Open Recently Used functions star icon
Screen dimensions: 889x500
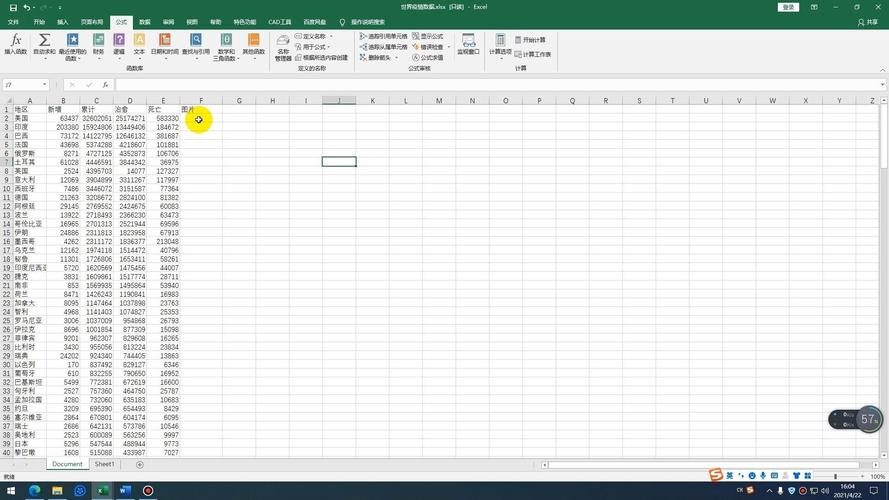73,40
